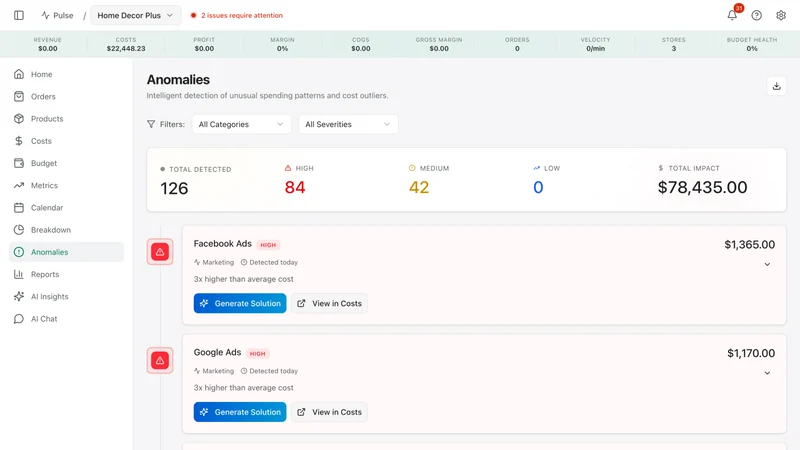800x450 pixels.
Task: Click the Calendar sidebar icon
Action: click(x=19, y=208)
